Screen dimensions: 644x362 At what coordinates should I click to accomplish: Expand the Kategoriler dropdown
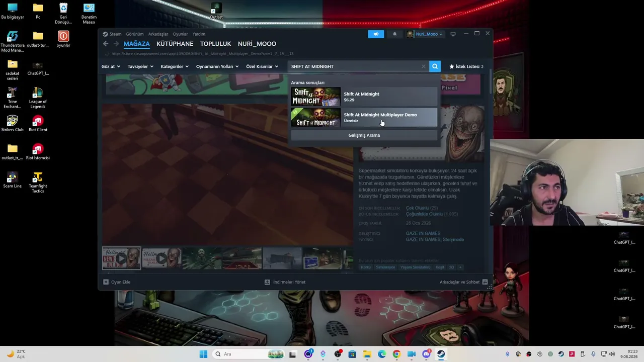tap(175, 66)
